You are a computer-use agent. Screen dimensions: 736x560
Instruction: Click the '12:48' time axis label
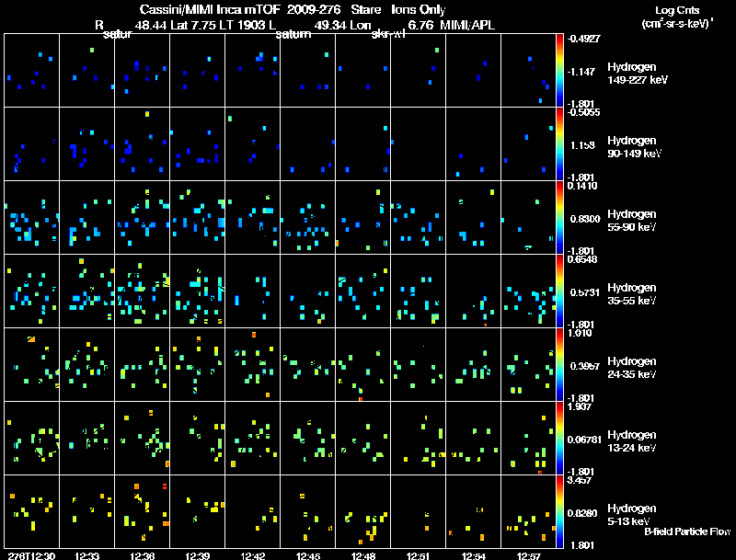(362, 555)
